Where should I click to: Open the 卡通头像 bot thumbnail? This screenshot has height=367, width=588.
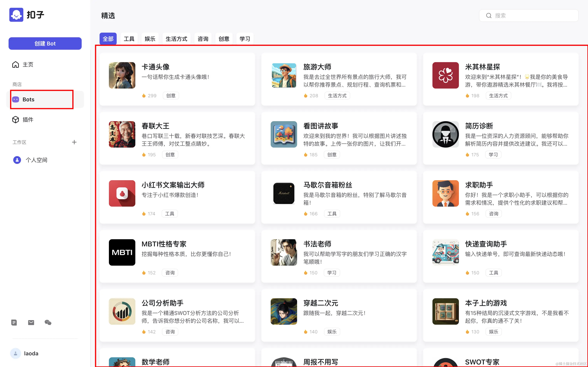coord(122,75)
